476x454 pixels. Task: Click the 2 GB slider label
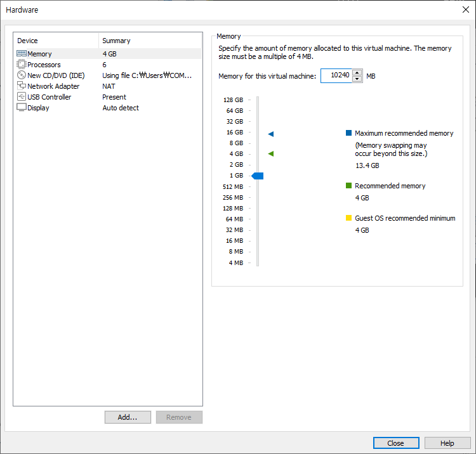[237, 164]
